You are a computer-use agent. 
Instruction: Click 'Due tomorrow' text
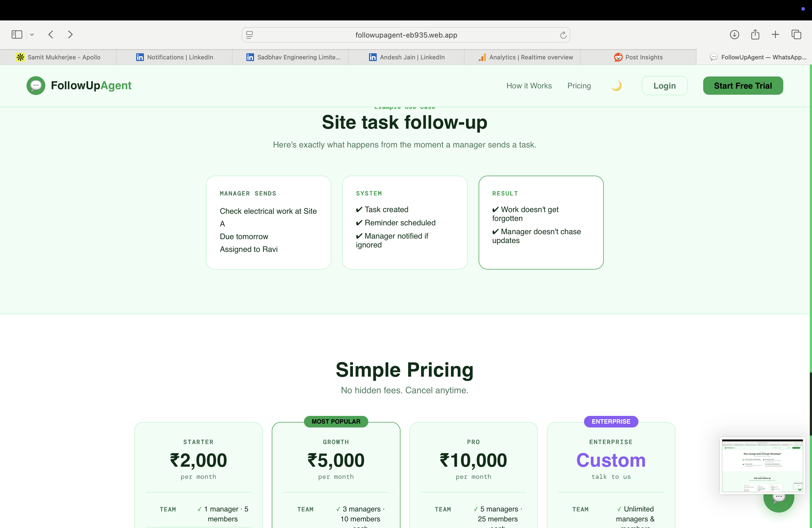(x=244, y=237)
